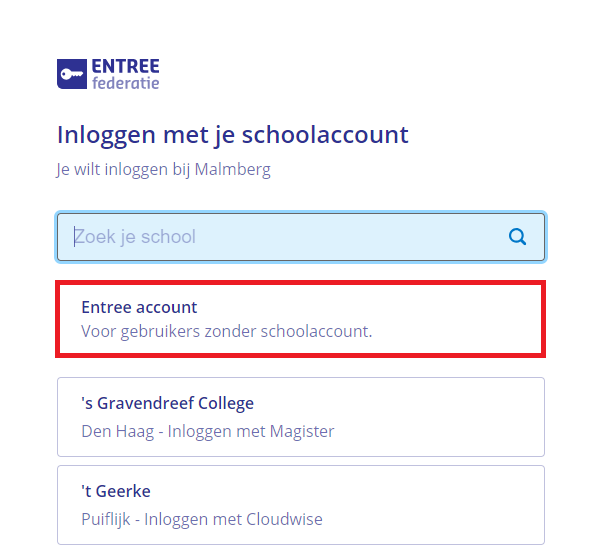Click the ''s Gravendreef College' title text
Screen dimensions: 602x552
167,403
